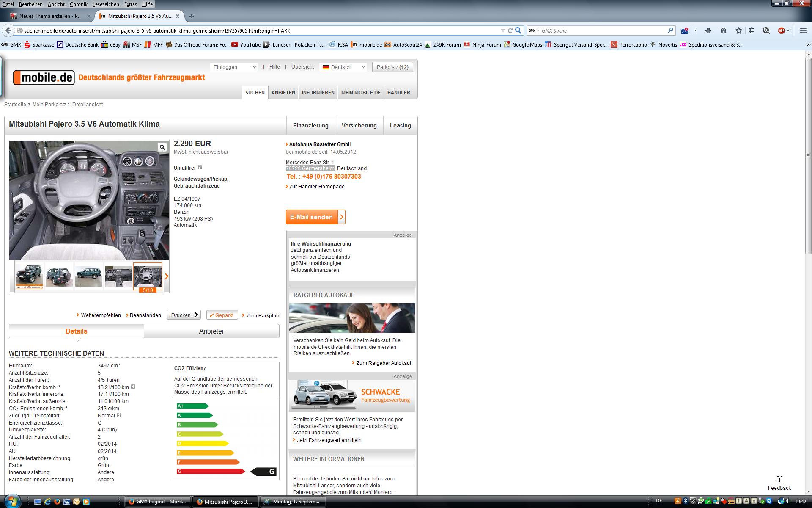The height and width of the screenshot is (508, 812).
Task: Switch to the Anbieter tab
Action: (211, 331)
